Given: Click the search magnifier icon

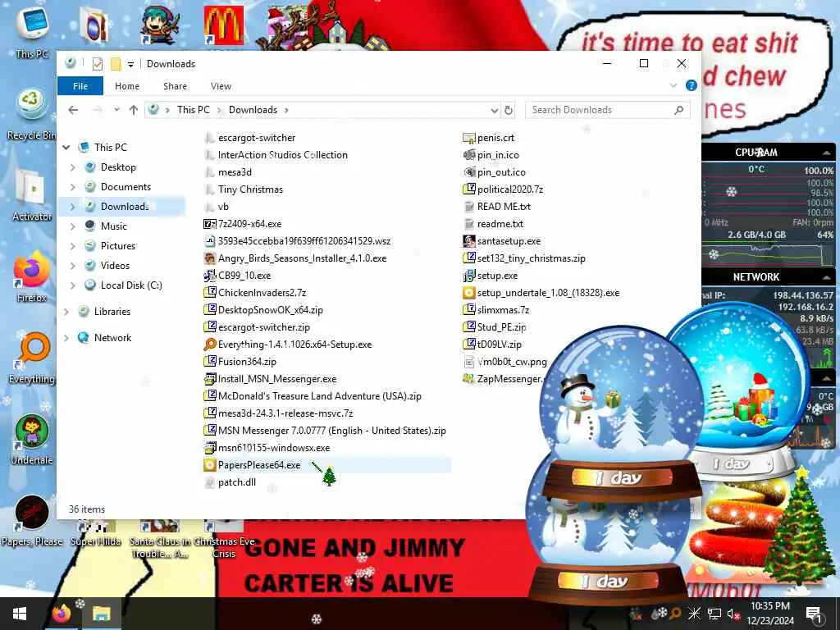Looking at the screenshot, I should pos(678,110).
